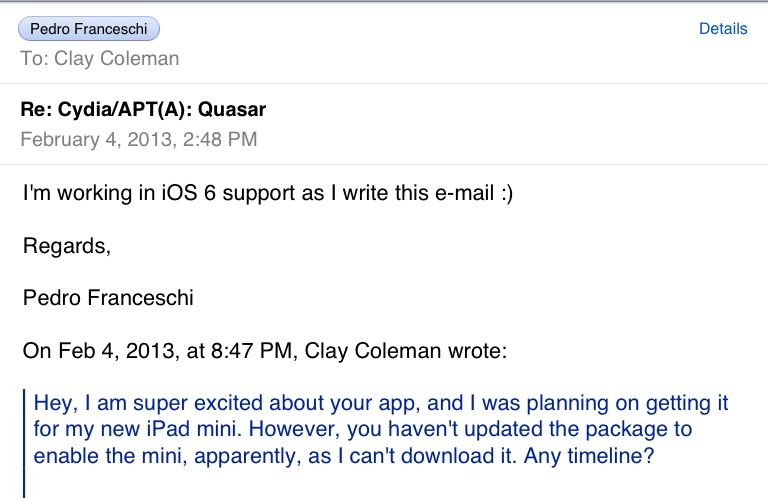
Task: Click quoted line starting "enable the mini"
Action: click(x=343, y=456)
